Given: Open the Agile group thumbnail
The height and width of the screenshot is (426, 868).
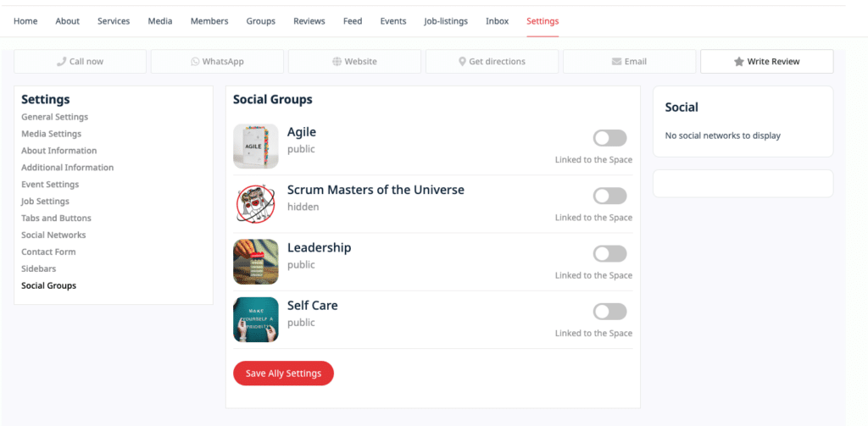Looking at the screenshot, I should pyautogui.click(x=256, y=146).
